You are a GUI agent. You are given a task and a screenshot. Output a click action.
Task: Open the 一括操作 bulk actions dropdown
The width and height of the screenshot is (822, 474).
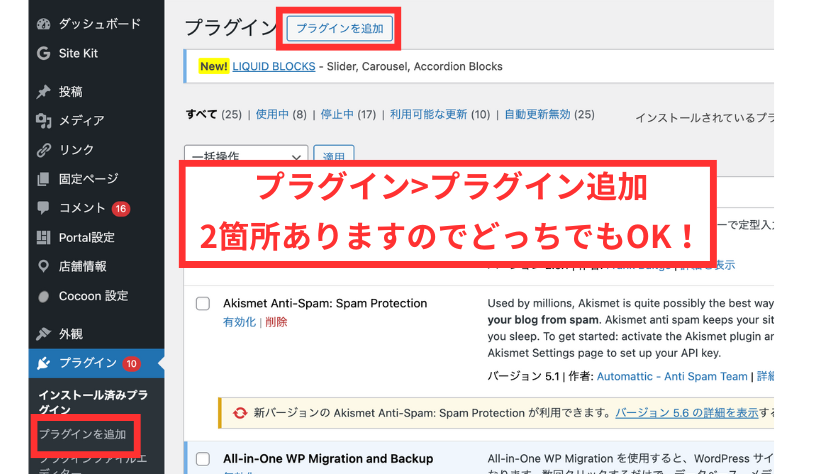point(246,156)
